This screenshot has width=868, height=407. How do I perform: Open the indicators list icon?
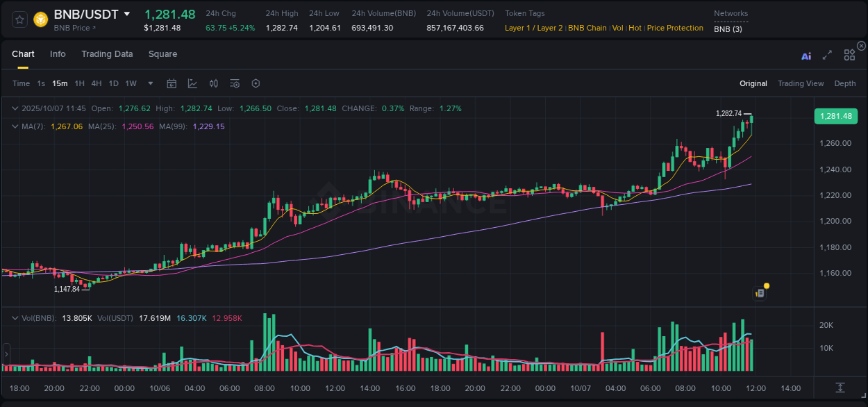tap(235, 83)
